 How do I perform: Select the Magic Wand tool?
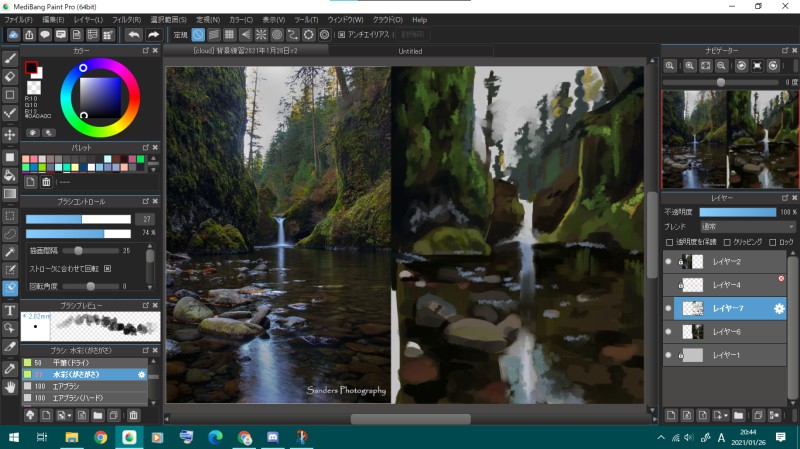tap(10, 252)
